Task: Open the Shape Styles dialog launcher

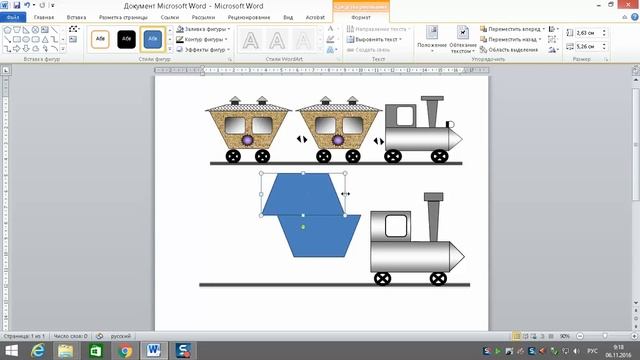Action: (x=230, y=60)
